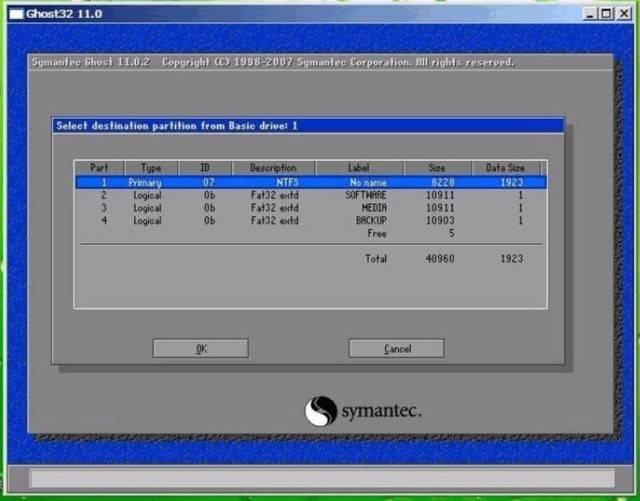Image resolution: width=640 pixels, height=501 pixels.
Task: Click the Data Size column header
Action: click(x=506, y=168)
